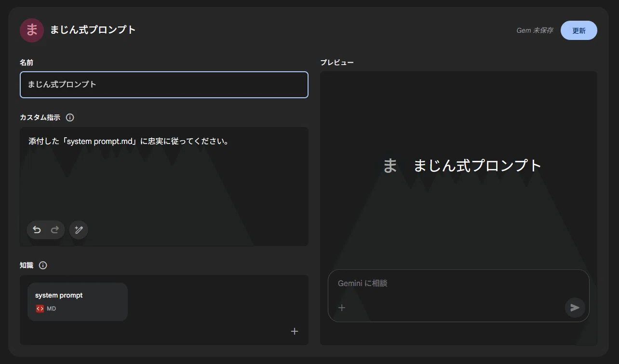
Task: Undo the last instruction edit
Action: tap(37, 230)
